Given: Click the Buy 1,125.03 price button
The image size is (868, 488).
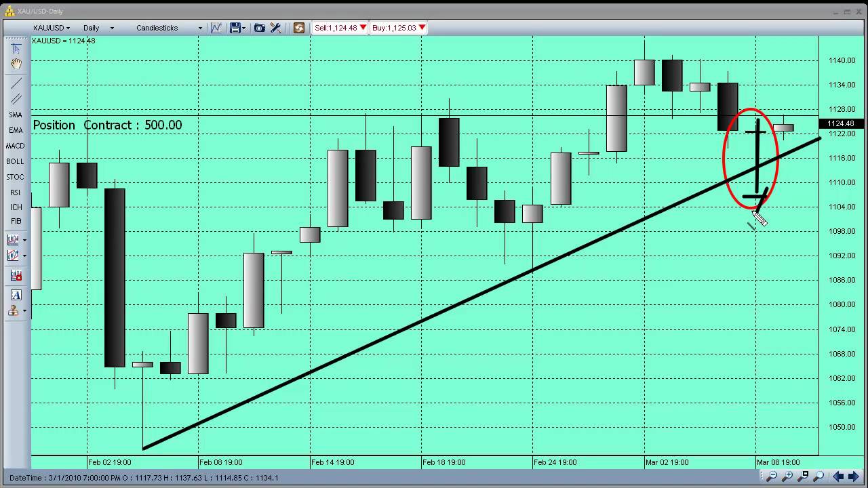Looking at the screenshot, I should (x=399, y=28).
